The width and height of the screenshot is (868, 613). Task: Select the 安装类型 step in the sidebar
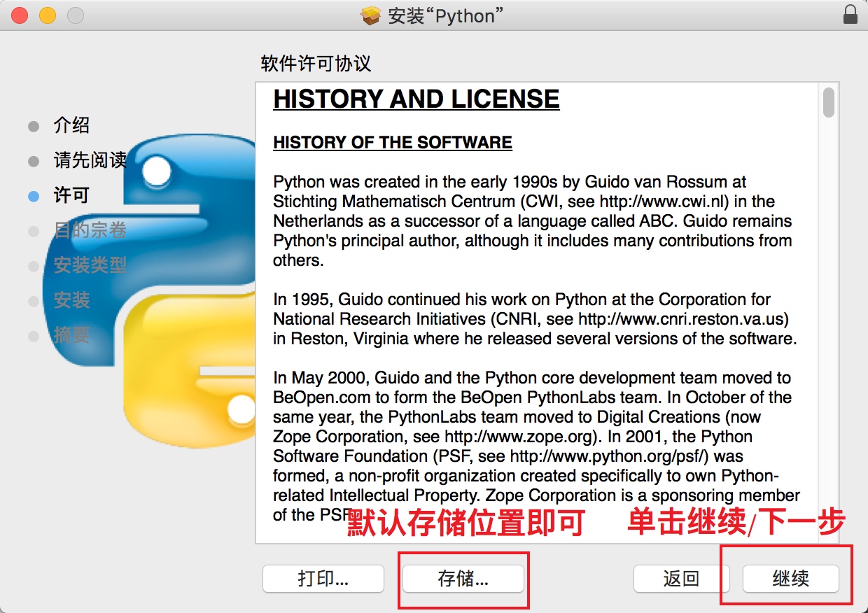90,265
